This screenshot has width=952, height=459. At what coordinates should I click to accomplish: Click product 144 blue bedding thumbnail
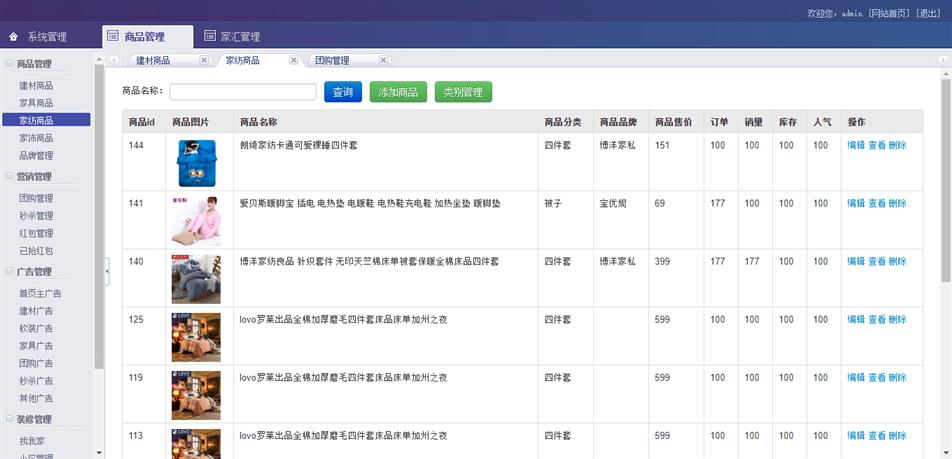[196, 163]
